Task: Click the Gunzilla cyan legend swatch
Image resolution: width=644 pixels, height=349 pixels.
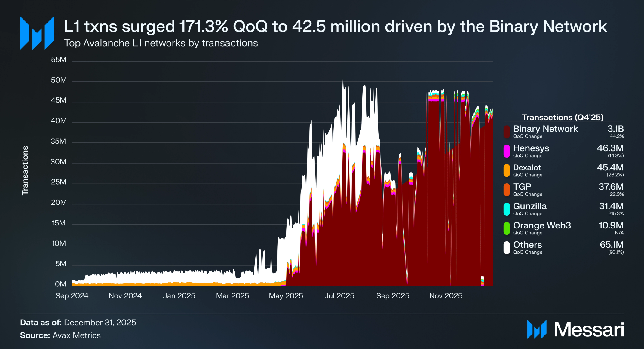Action: coord(507,209)
